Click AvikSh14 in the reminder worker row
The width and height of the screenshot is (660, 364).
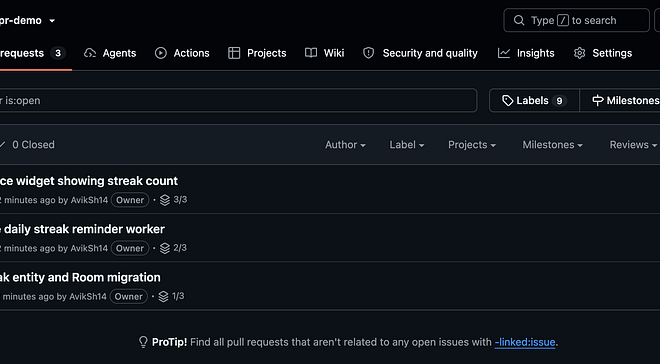pos(89,248)
